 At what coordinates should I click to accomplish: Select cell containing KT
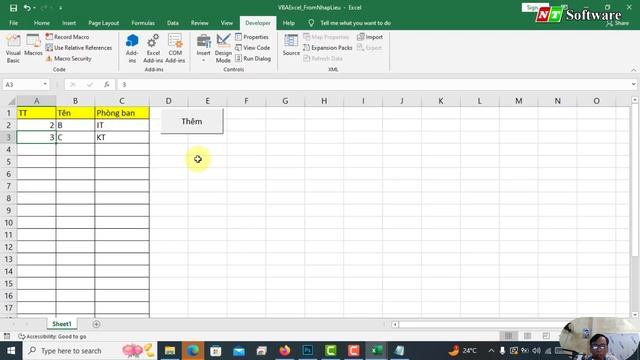point(122,138)
